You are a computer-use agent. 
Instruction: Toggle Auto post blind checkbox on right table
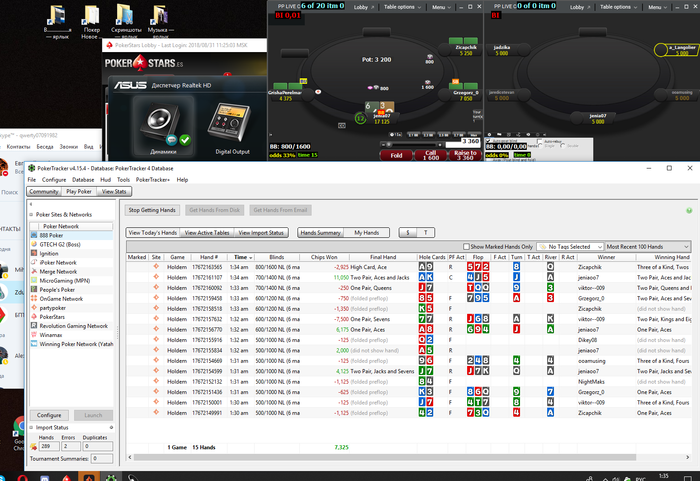(489, 141)
